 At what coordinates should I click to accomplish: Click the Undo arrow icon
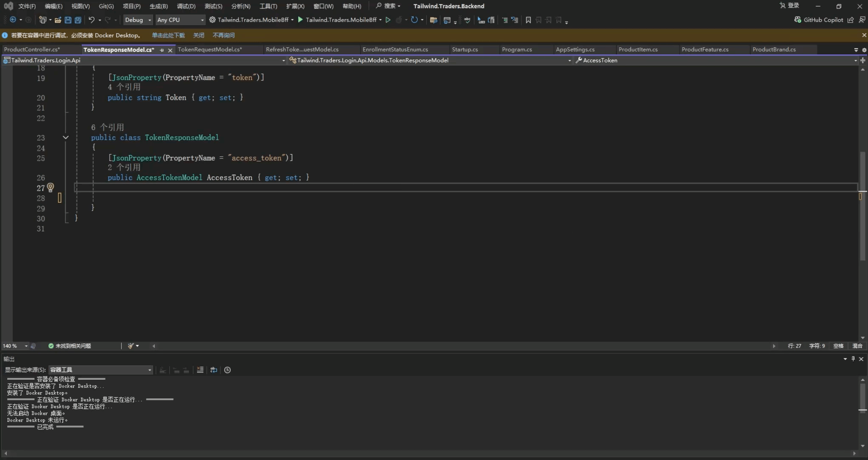pos(91,20)
